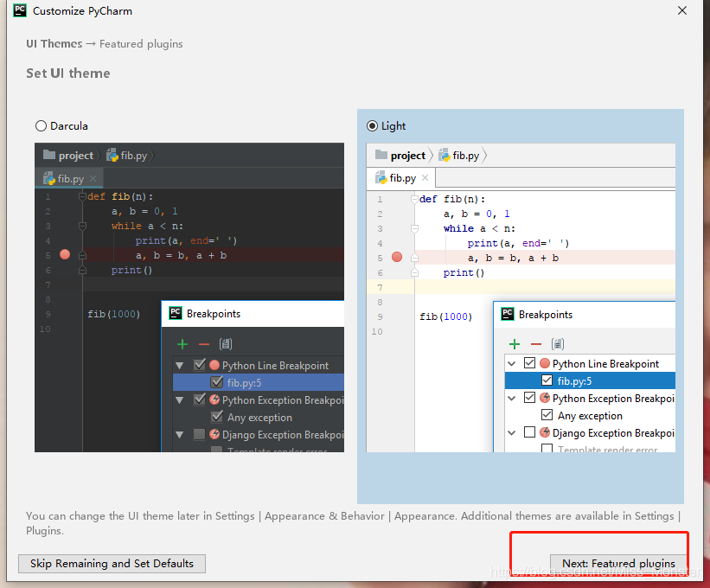Image resolution: width=710 pixels, height=588 pixels.
Task: Select the Darcula theme radio button
Action: click(x=41, y=126)
